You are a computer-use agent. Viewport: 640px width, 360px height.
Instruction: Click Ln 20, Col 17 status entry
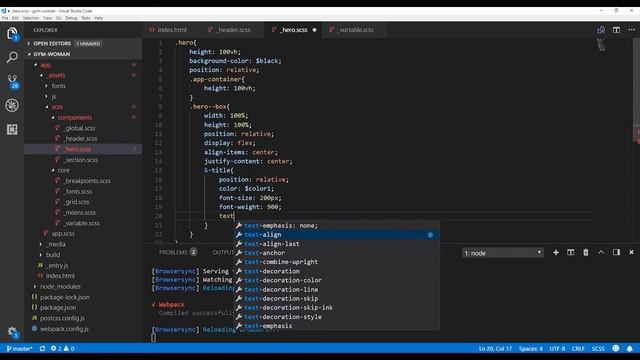495,349
